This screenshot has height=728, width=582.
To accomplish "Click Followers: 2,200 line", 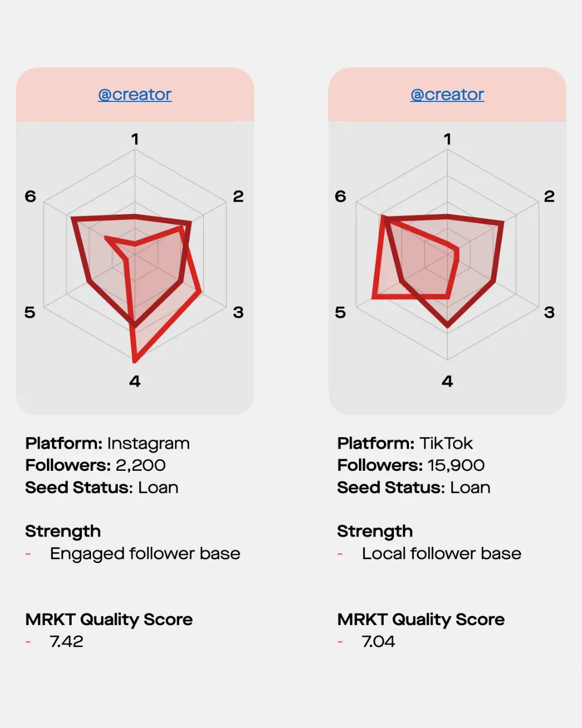I will point(95,465).
